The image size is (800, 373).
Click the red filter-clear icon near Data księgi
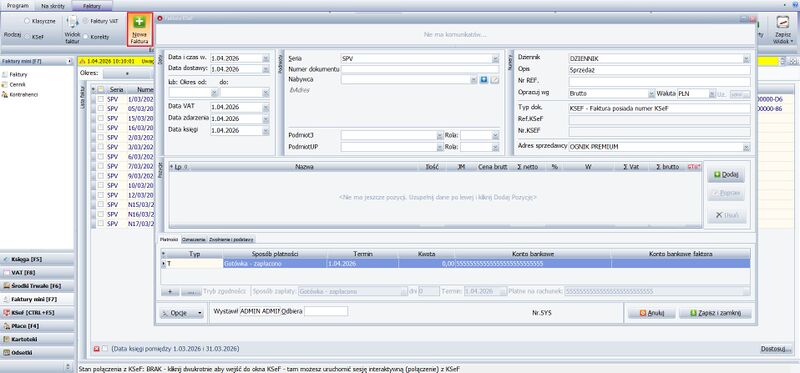point(96,349)
